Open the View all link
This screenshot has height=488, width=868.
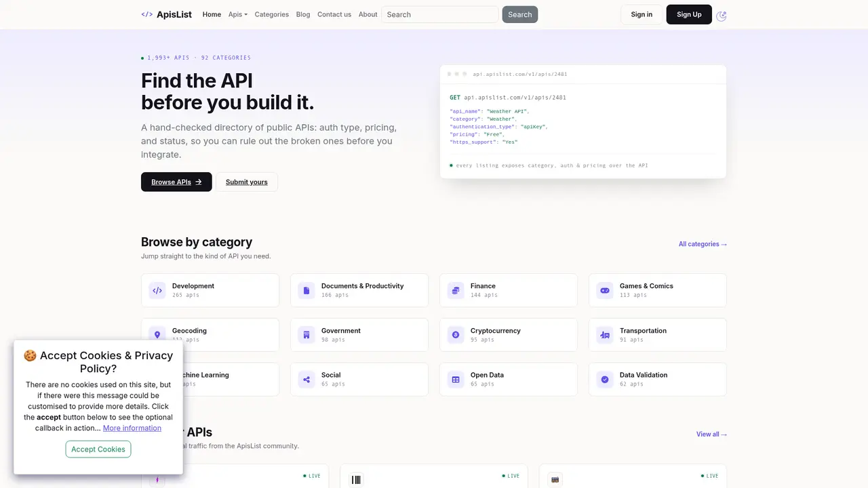[711, 434]
